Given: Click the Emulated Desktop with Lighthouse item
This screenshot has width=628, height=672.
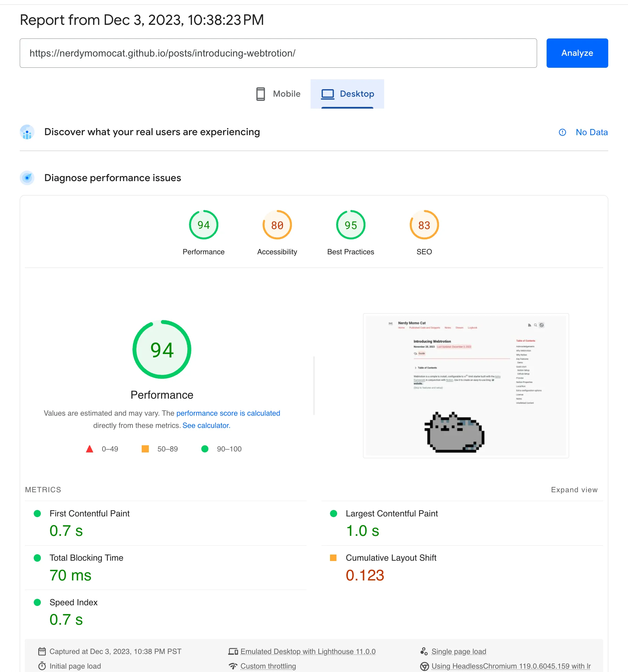Looking at the screenshot, I should tap(308, 652).
